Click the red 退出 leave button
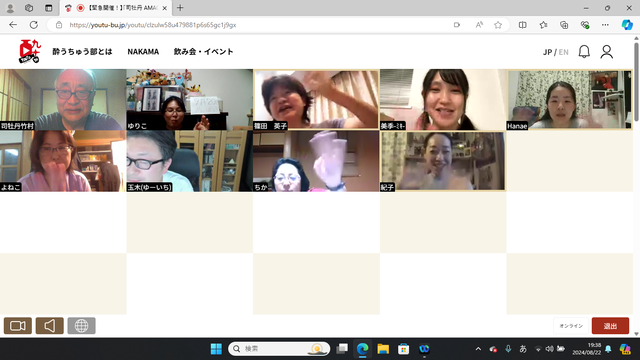 pos(610,326)
